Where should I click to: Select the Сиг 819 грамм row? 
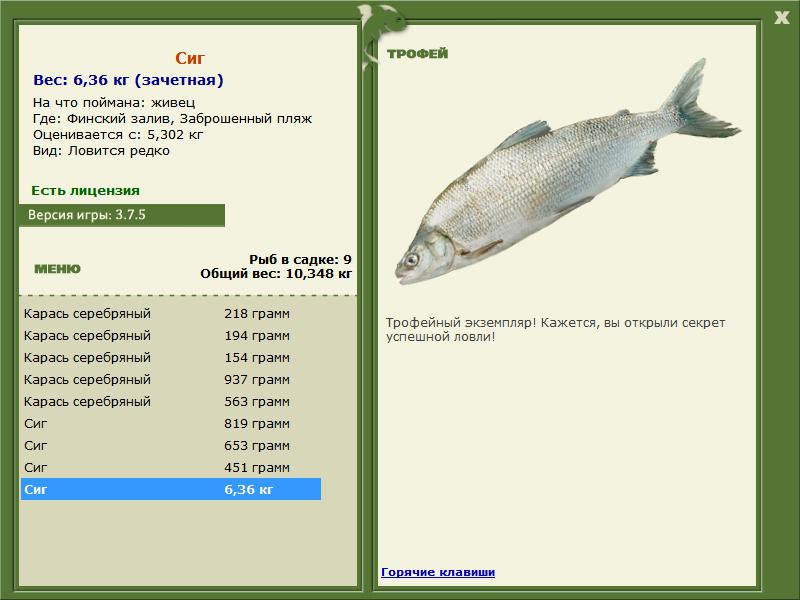click(x=171, y=423)
